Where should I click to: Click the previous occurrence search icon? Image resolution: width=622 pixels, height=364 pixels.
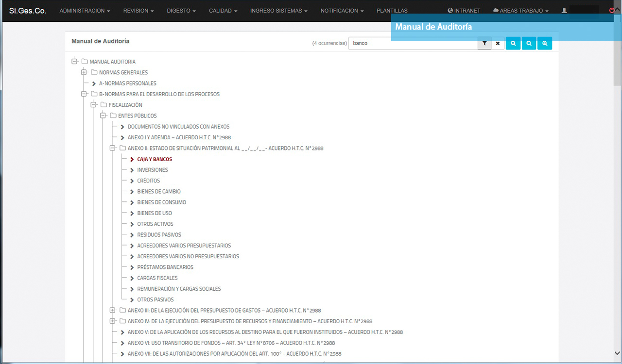point(513,43)
